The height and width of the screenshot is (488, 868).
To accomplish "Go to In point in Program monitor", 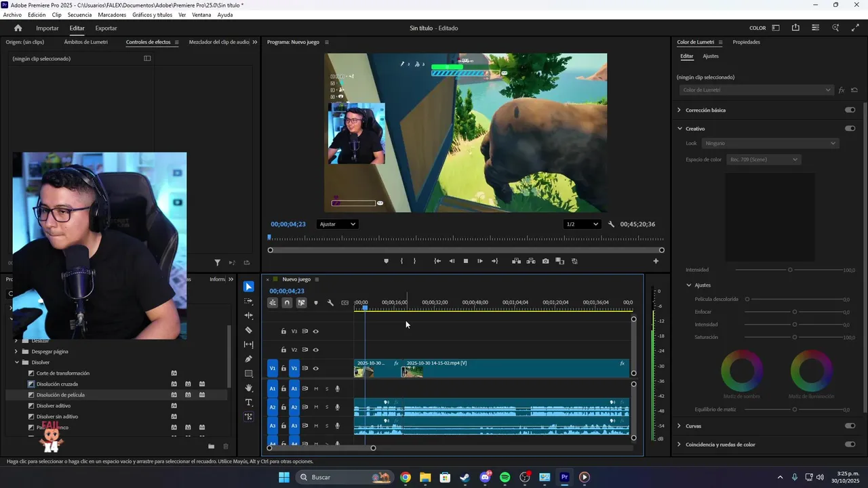I will point(437,261).
